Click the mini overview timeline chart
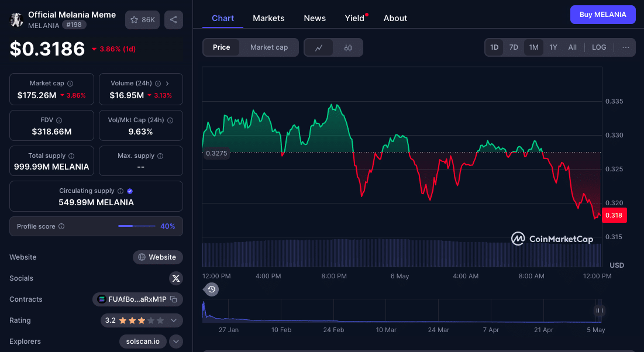This screenshot has height=352, width=644. (x=402, y=311)
